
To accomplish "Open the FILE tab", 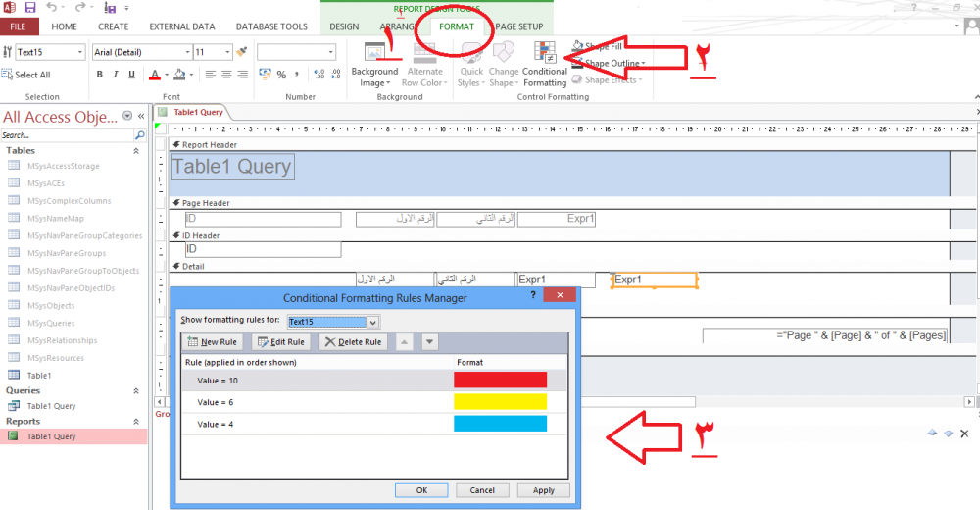I will point(18,26).
